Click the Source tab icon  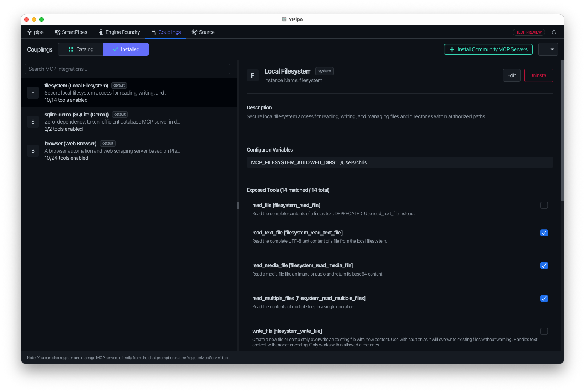click(194, 32)
